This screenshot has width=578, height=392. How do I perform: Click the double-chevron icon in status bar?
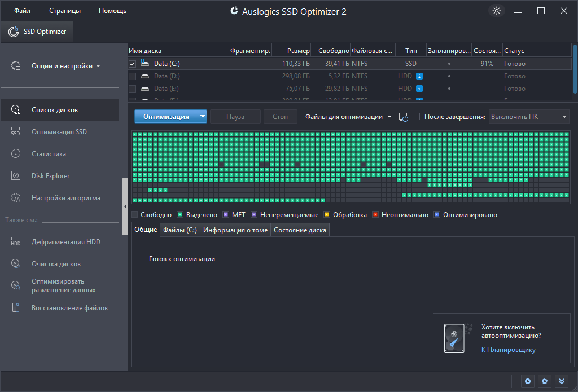click(562, 381)
